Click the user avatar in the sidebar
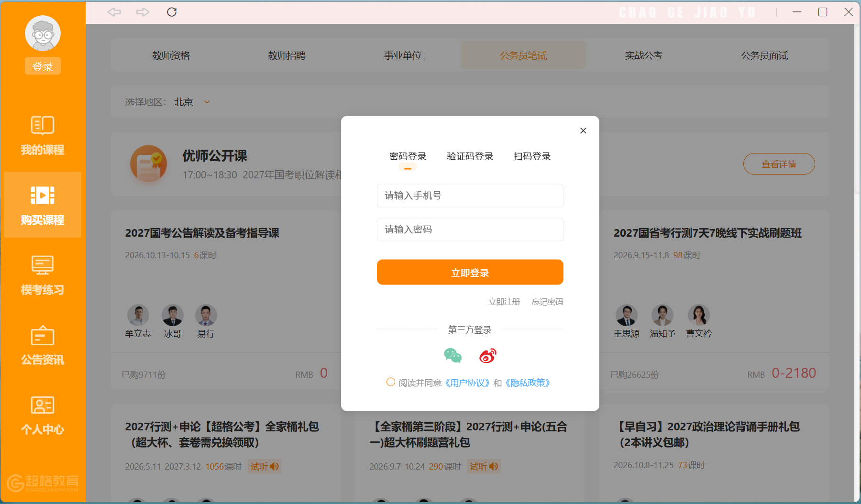 tap(43, 33)
